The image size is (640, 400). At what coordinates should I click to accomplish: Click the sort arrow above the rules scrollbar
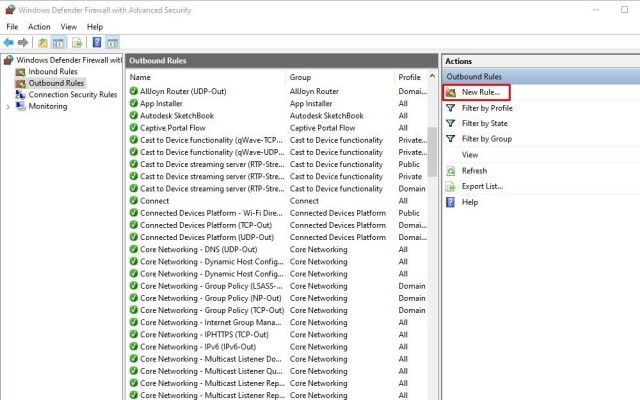point(432,76)
